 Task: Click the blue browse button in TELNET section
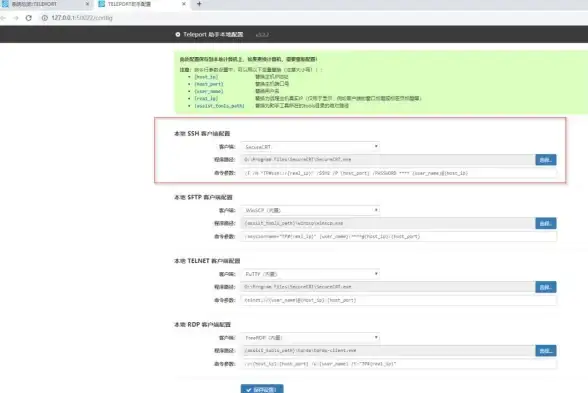[546, 287]
